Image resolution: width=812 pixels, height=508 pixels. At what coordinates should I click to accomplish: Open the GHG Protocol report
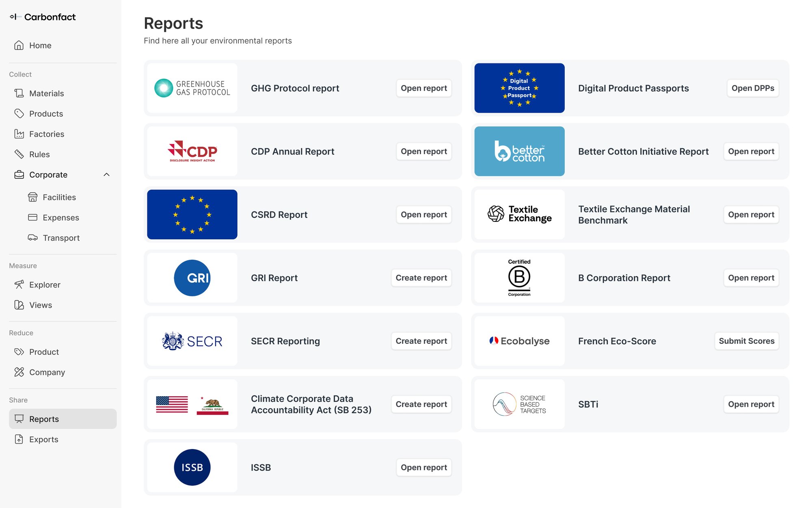[423, 88]
